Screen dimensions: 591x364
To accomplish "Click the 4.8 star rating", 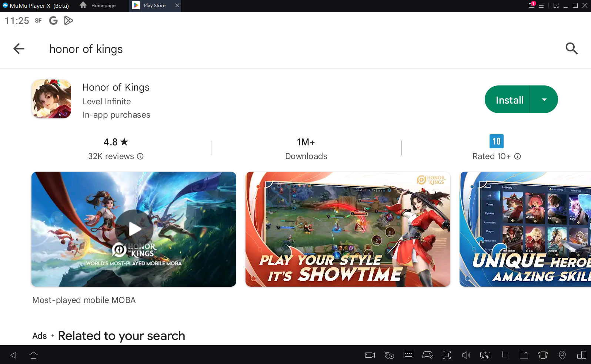I will (116, 142).
